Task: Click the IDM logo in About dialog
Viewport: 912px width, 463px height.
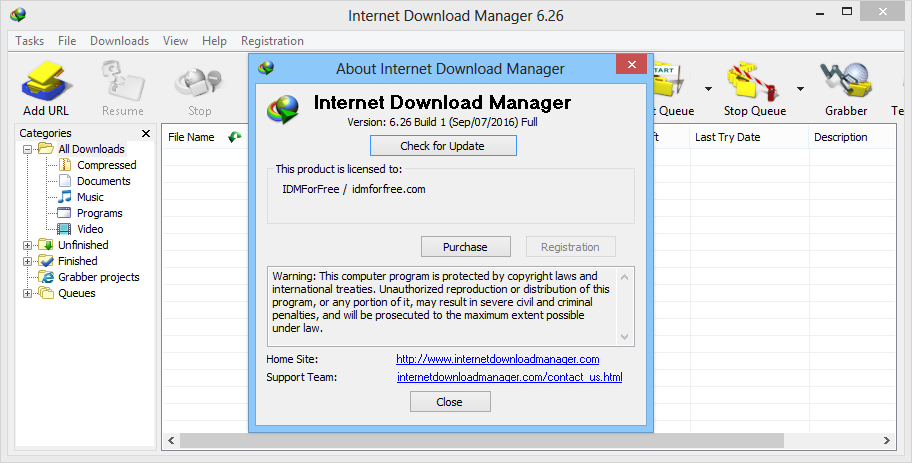Action: [x=283, y=109]
